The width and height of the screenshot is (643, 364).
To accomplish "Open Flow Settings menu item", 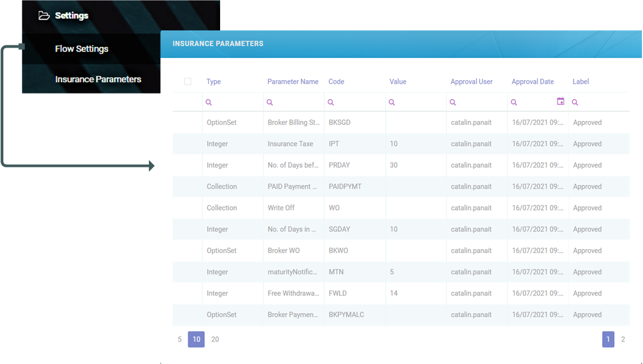I will click(82, 49).
